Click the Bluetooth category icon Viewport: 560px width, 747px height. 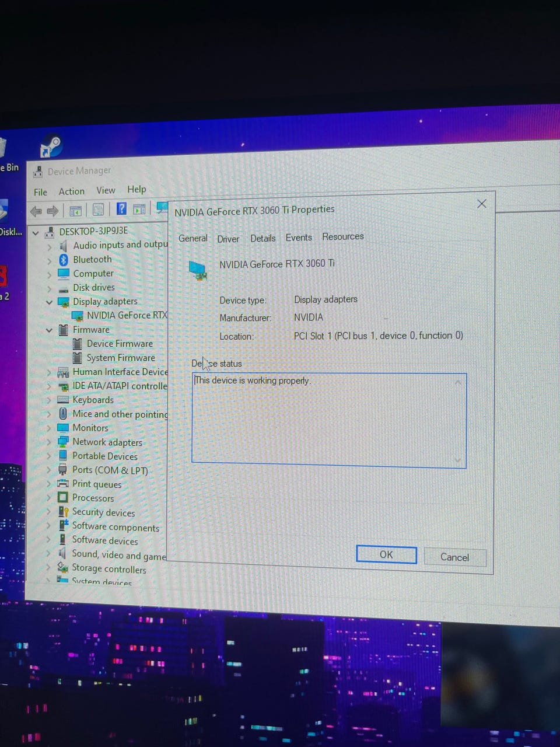[64, 260]
